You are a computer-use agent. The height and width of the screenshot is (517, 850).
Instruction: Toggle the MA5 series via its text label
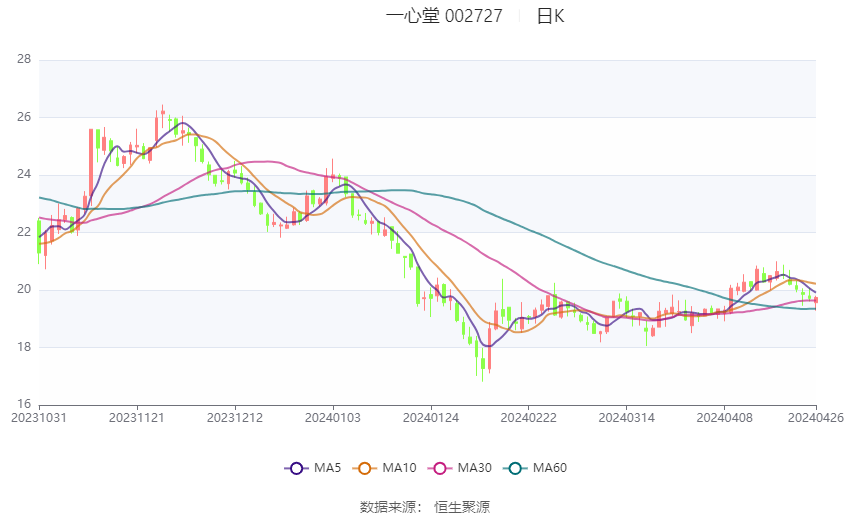coord(328,468)
